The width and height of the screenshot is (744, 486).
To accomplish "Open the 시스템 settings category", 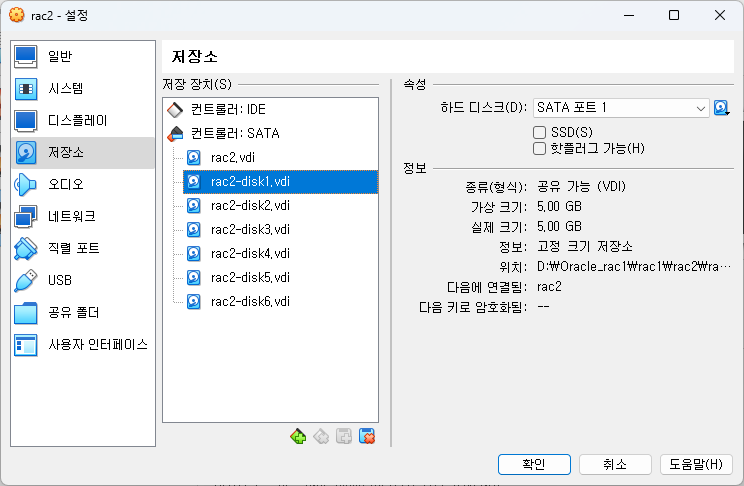I will pos(83,89).
